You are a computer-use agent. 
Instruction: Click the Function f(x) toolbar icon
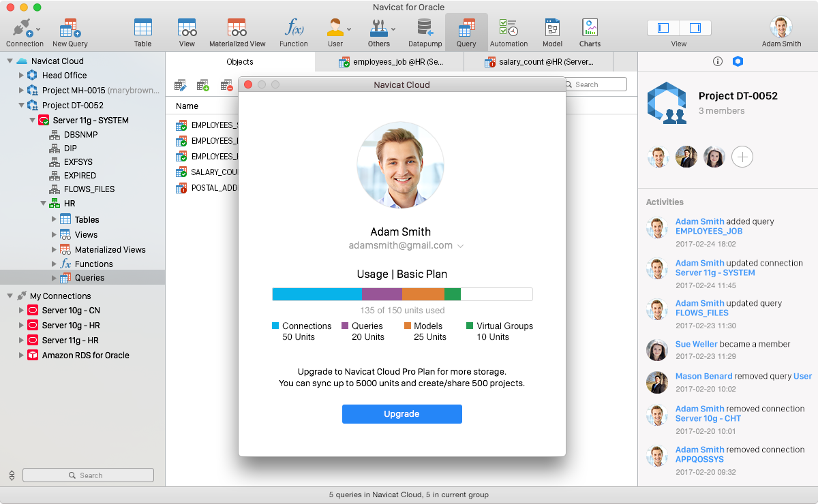(x=294, y=32)
